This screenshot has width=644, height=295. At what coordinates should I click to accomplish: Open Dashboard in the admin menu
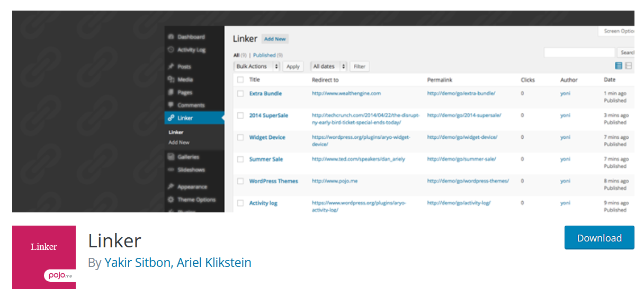point(191,37)
